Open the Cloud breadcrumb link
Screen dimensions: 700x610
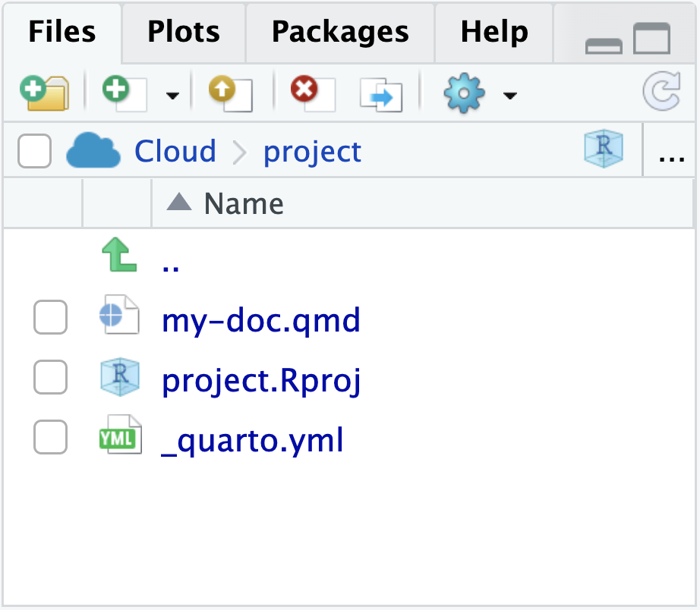175,150
